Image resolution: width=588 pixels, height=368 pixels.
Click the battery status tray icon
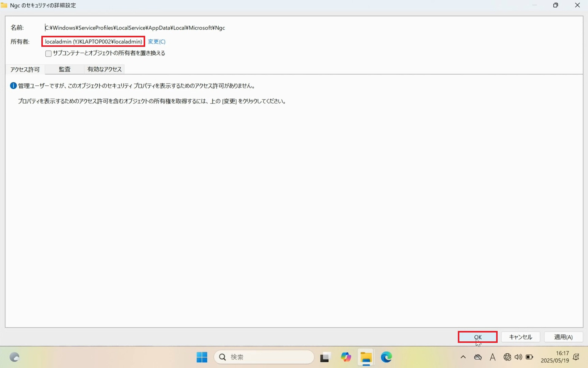pos(529,357)
